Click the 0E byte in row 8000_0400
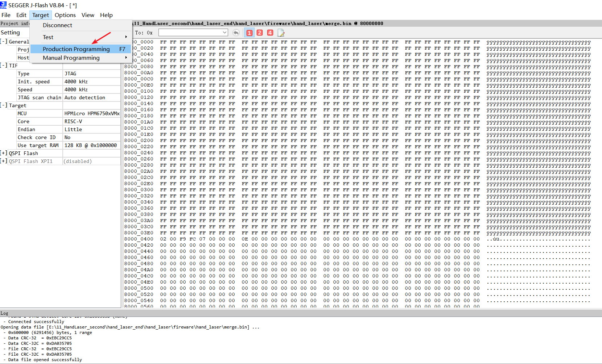602x364 pixels. pos(245,239)
